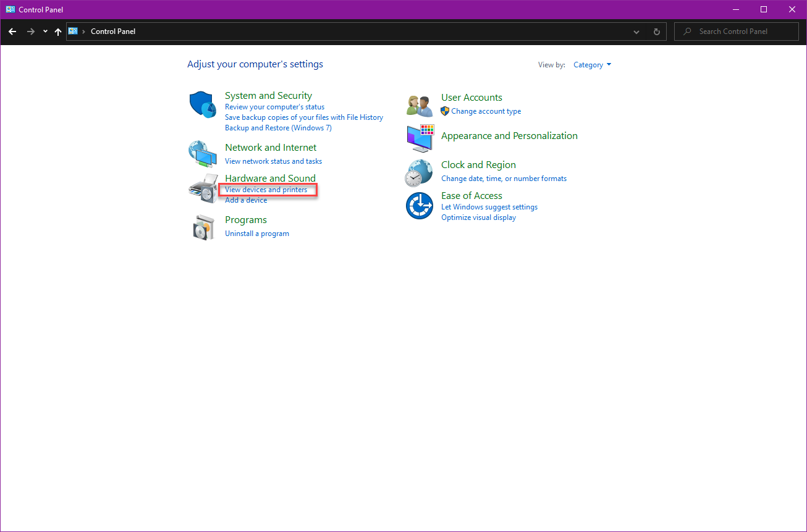
Task: Open User Accounts heading
Action: pyautogui.click(x=471, y=98)
